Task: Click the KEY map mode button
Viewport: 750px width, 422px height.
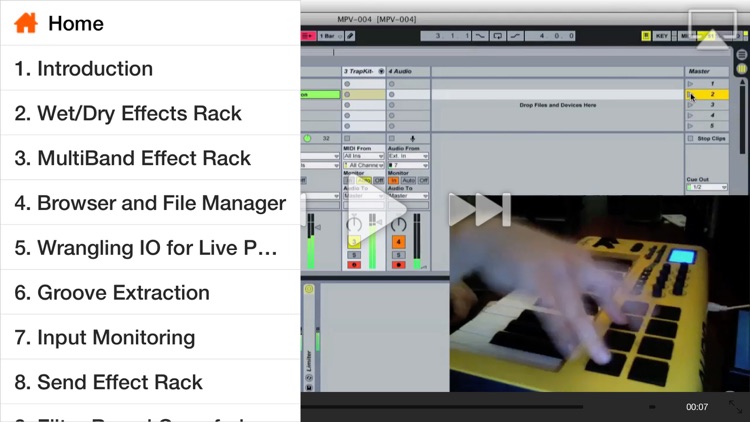Action: [x=662, y=36]
